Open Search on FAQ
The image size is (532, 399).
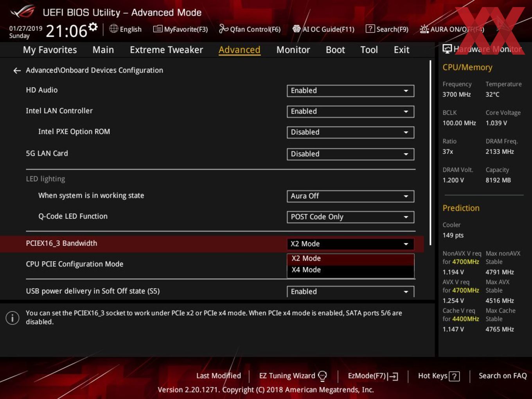click(x=503, y=376)
